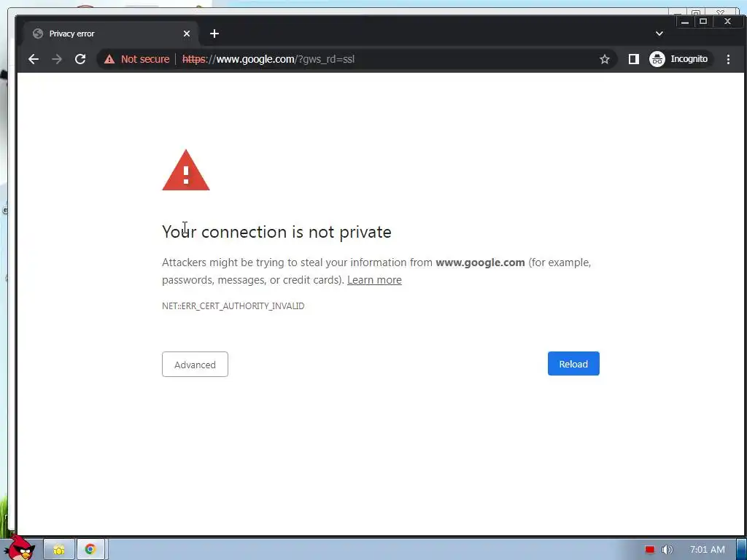Open the side panel icon
Screen dimensions: 747x560
pos(634,59)
